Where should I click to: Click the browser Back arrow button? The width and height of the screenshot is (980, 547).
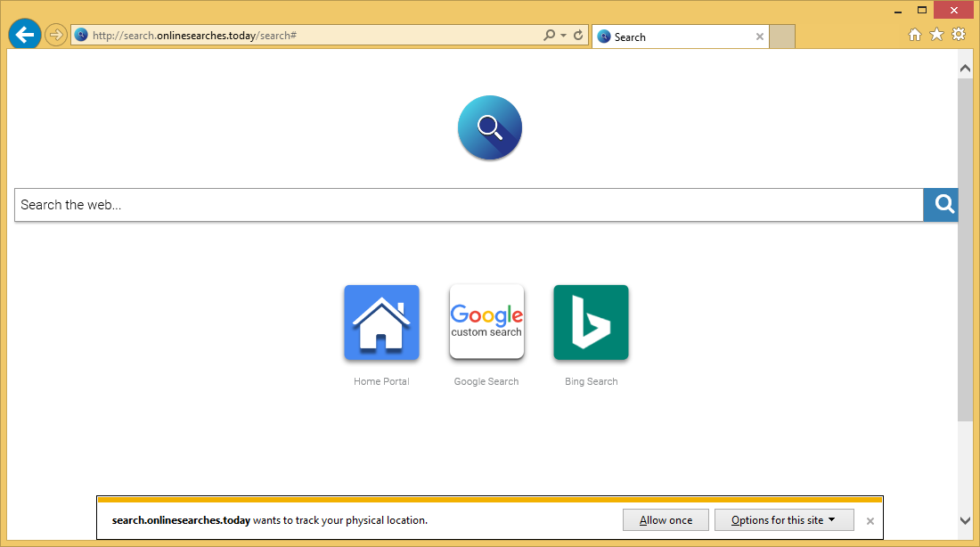click(25, 36)
